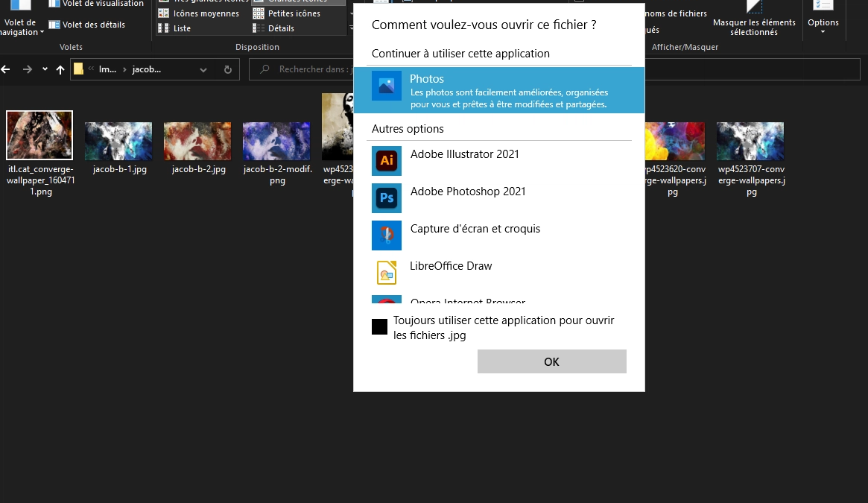Pick LibreOffice Draw icon
This screenshot has width=868, height=503.
click(x=387, y=272)
